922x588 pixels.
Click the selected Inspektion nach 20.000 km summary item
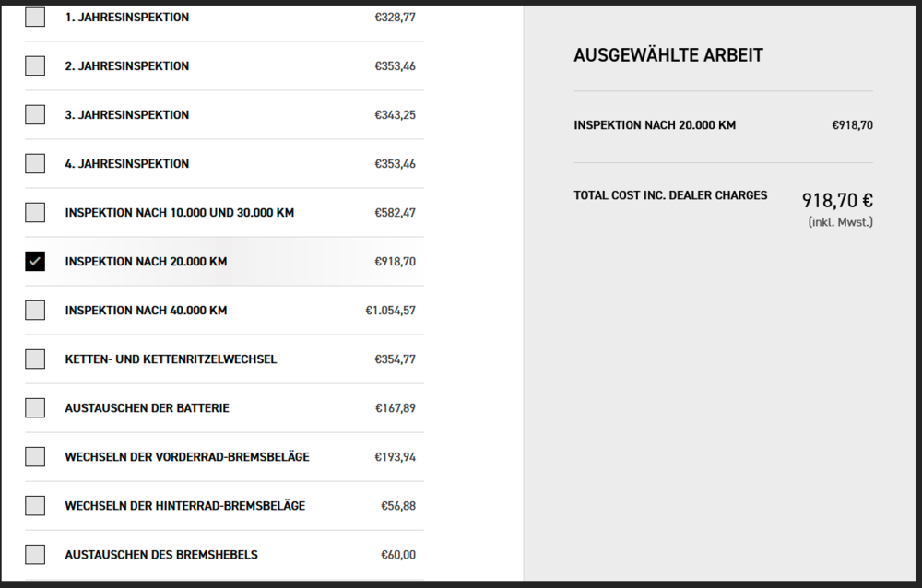(x=655, y=125)
